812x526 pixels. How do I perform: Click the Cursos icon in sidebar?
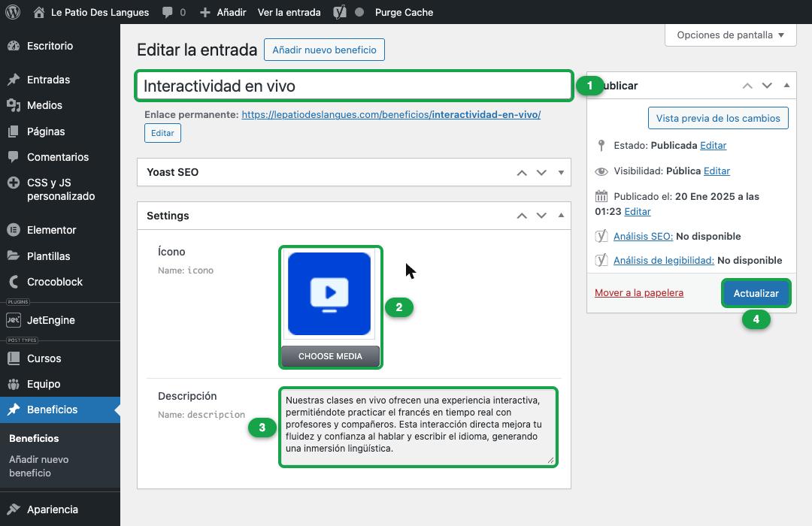pos(14,358)
